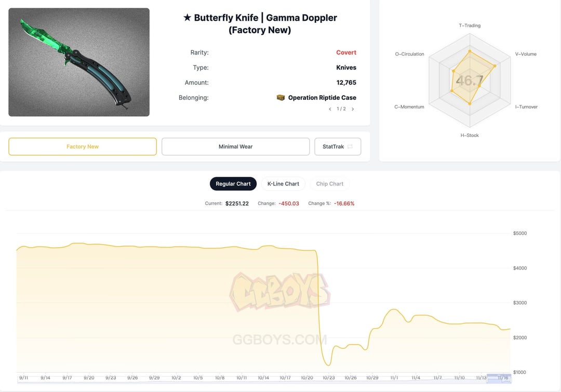The image size is (561, 392).
Task: Go to next case with right chevron
Action: [353, 109]
